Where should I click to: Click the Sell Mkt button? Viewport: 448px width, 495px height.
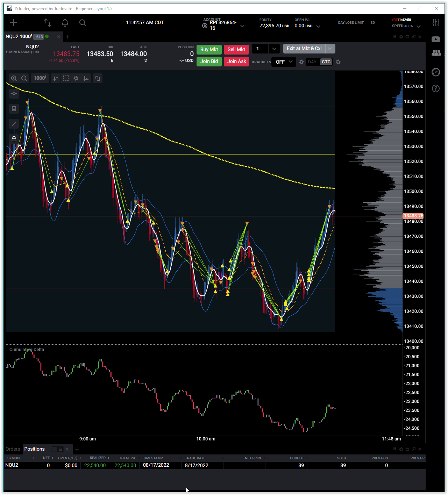pyautogui.click(x=236, y=49)
